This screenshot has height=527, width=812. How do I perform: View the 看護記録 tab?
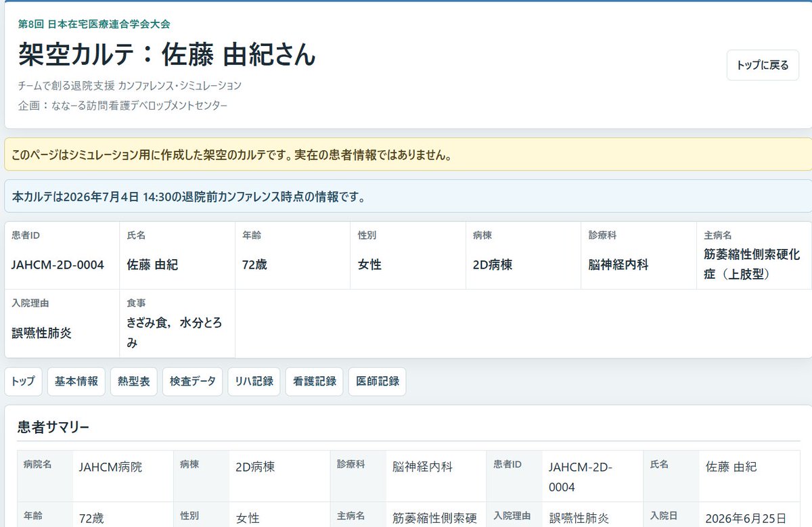[x=315, y=382]
